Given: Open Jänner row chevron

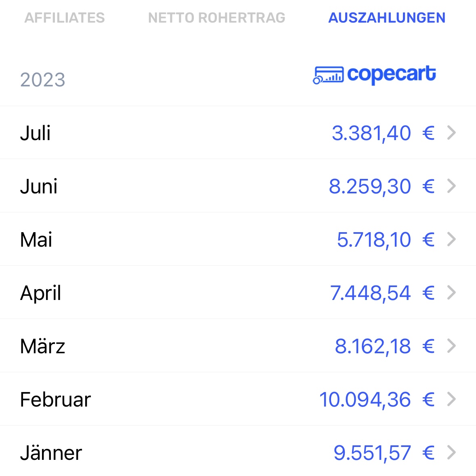Looking at the screenshot, I should click(x=452, y=453).
